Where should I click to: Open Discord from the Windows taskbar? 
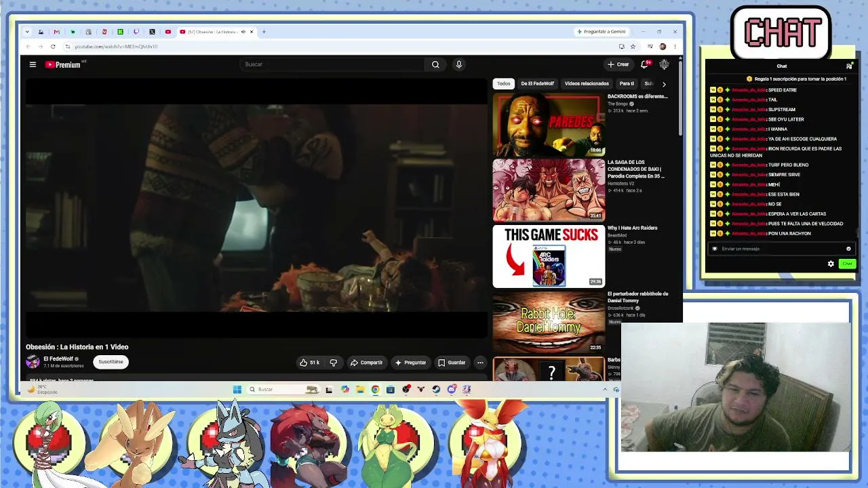[452, 390]
